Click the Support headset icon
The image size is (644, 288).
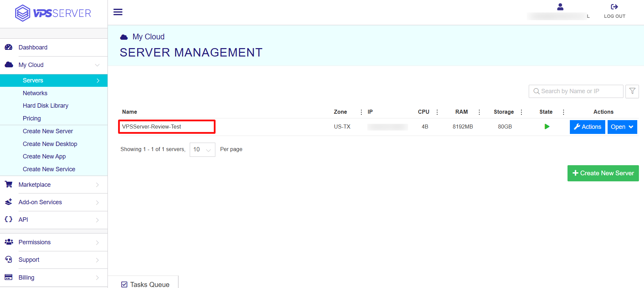pyautogui.click(x=9, y=259)
